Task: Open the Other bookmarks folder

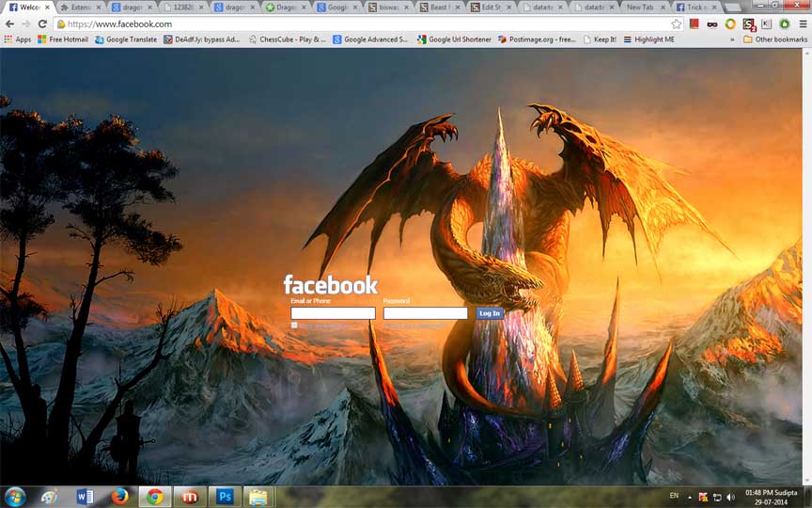Action: coord(775,40)
